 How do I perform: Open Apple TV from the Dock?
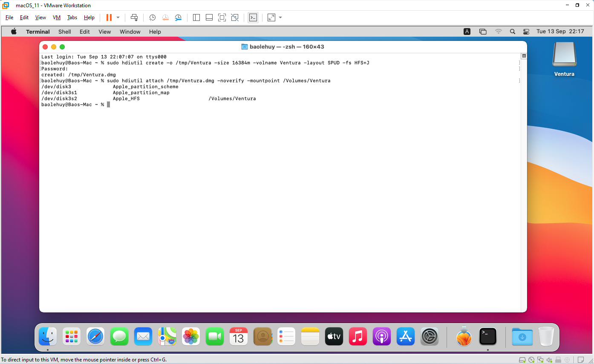pyautogui.click(x=334, y=337)
